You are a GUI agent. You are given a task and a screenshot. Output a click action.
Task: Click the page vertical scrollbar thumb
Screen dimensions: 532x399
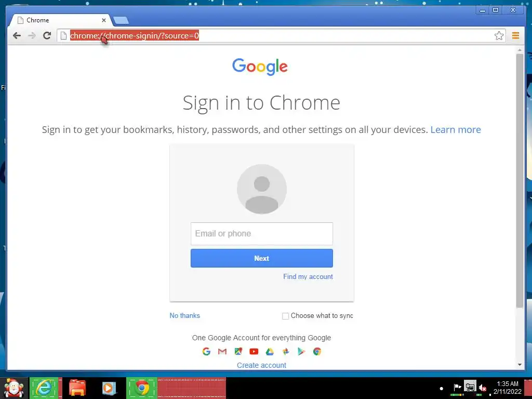pos(520,180)
